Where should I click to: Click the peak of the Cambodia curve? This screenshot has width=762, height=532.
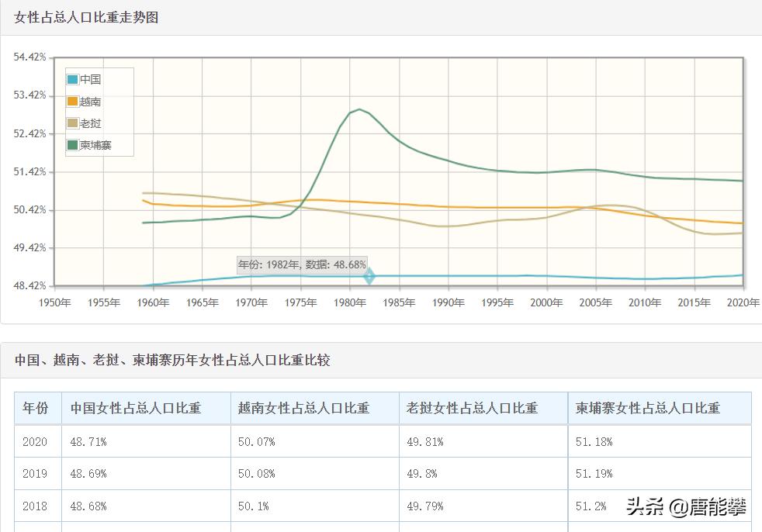pos(358,110)
